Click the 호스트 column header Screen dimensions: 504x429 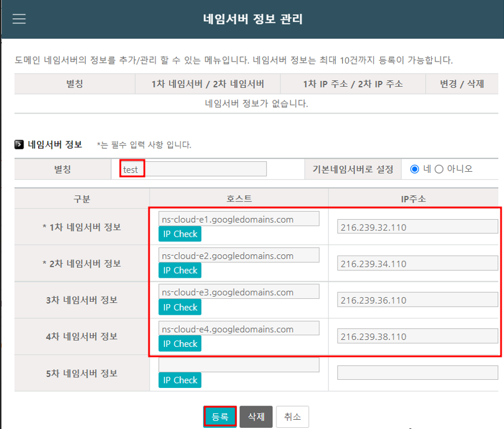(239, 199)
